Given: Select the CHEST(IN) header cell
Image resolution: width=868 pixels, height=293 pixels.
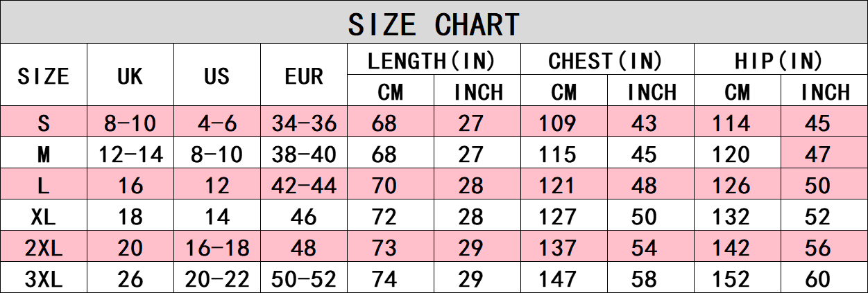Looking at the screenshot, I should pos(606,61).
